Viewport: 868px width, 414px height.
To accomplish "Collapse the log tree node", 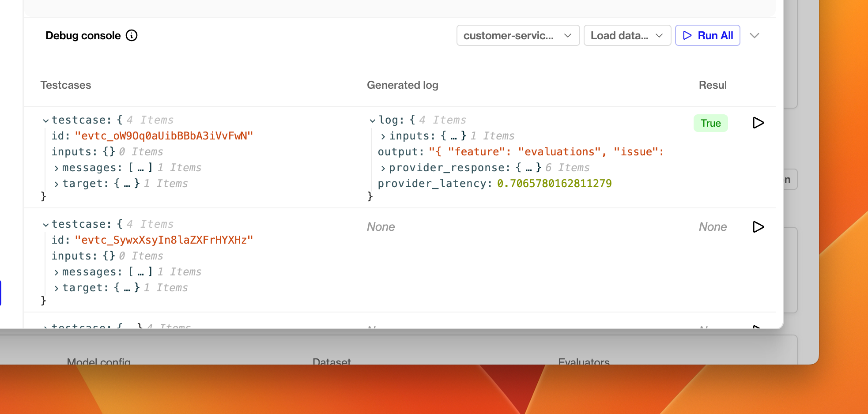I will (373, 120).
